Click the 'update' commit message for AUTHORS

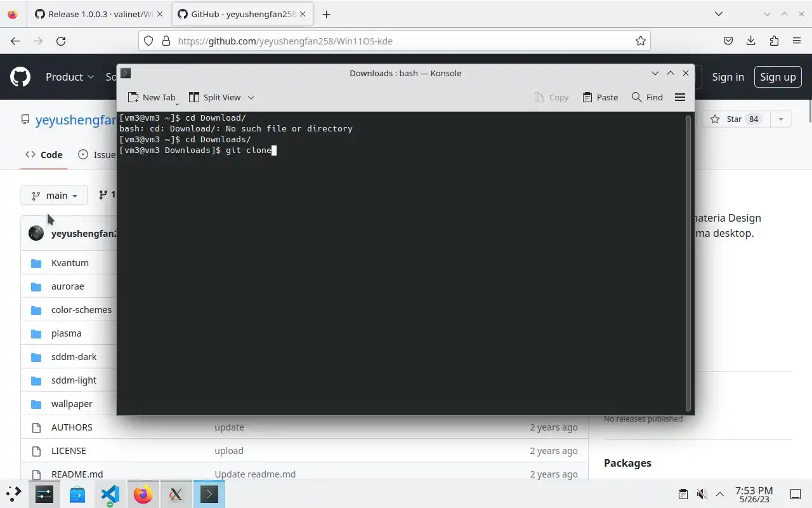(229, 427)
